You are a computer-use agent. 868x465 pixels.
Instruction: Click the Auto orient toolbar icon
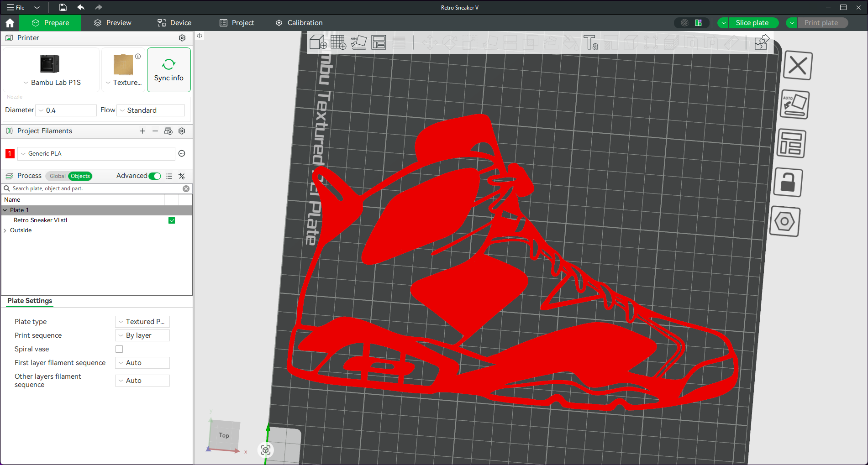click(x=358, y=42)
